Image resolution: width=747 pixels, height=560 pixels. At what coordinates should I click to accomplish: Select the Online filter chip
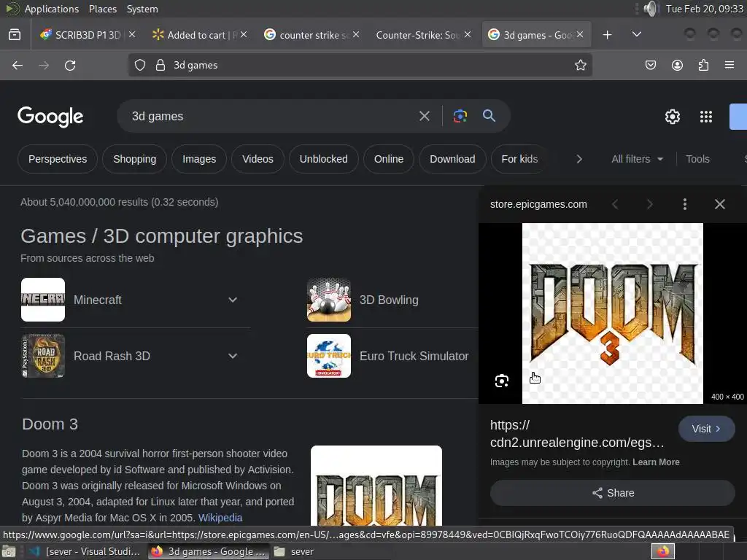click(389, 159)
